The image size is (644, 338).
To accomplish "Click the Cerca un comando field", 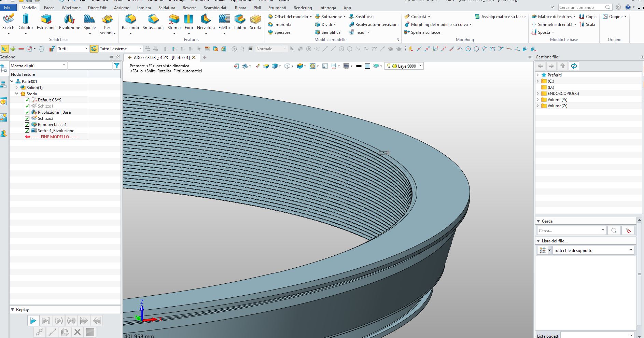I will [x=585, y=7].
